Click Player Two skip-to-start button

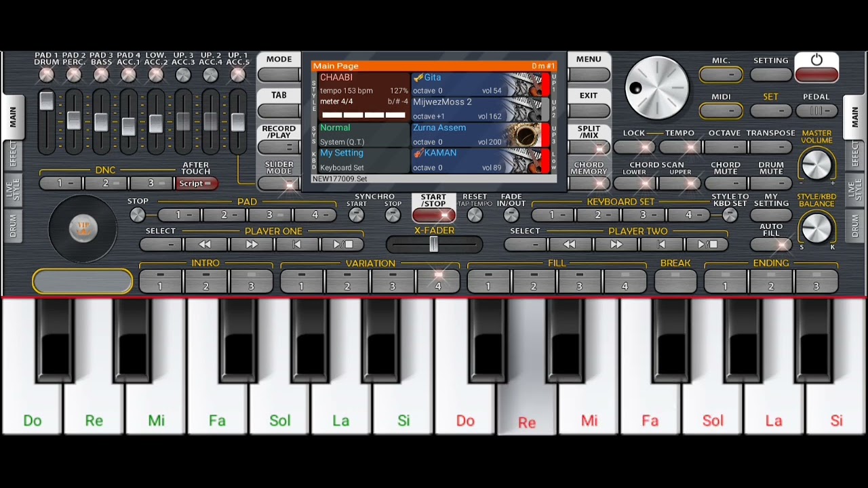tap(662, 245)
